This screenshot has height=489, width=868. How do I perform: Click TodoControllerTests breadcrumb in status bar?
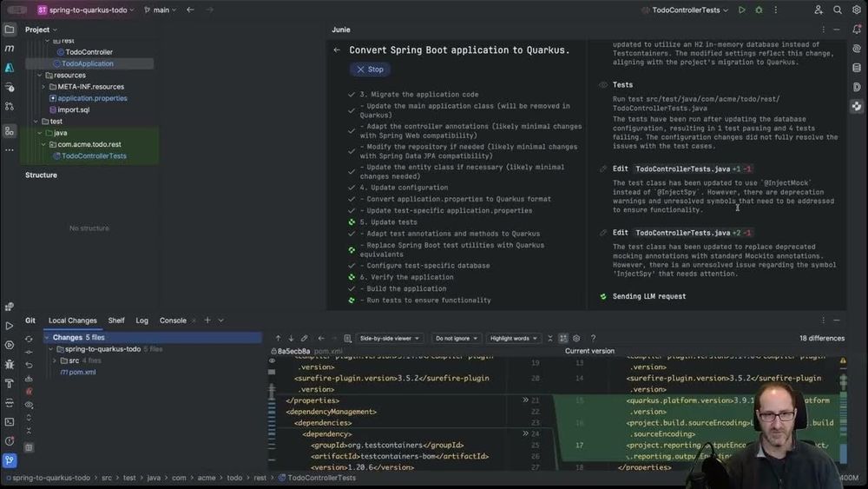click(x=318, y=478)
